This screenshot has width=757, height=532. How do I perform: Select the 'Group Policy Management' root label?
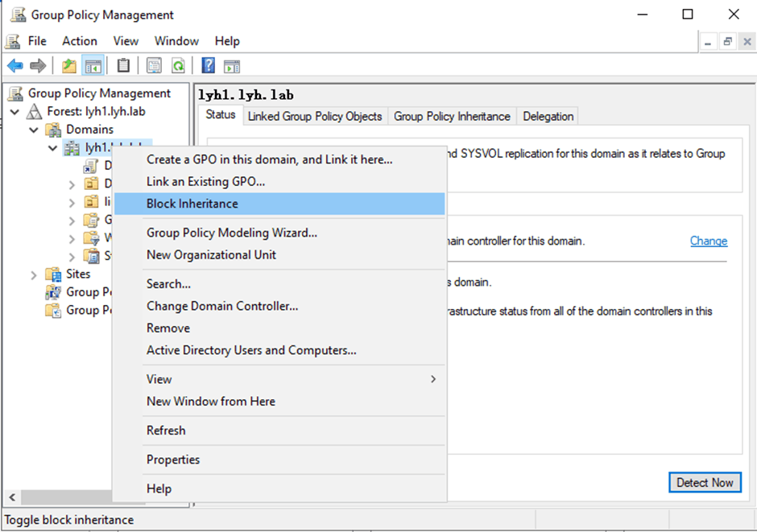[99, 93]
